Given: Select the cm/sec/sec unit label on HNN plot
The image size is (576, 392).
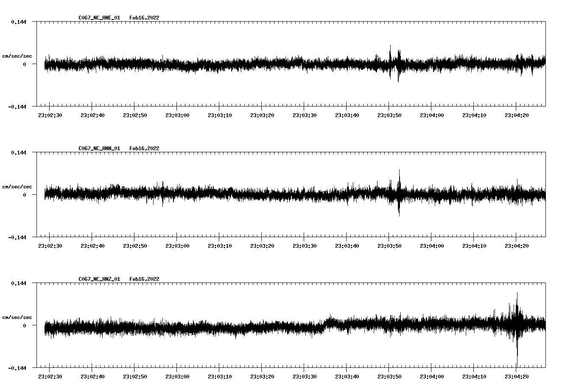Looking at the screenshot, I should pos(17,187).
